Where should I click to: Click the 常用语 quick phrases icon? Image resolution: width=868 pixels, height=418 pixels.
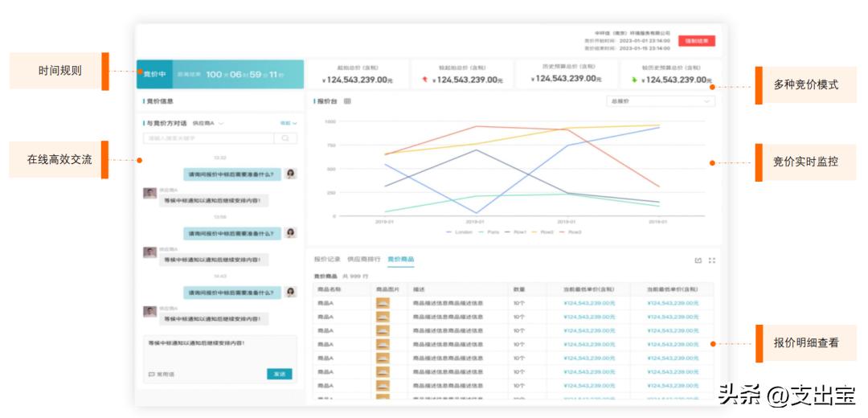point(151,375)
